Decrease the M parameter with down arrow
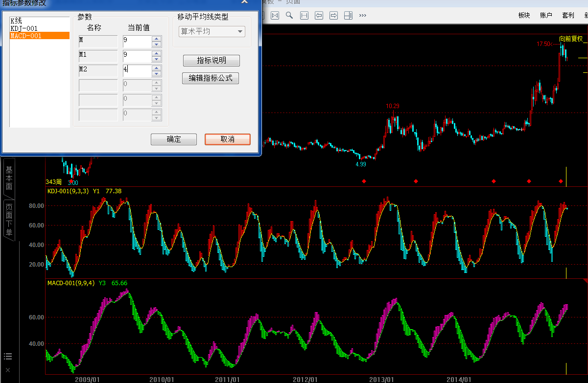Image resolution: width=588 pixels, height=383 pixels. tap(157, 45)
